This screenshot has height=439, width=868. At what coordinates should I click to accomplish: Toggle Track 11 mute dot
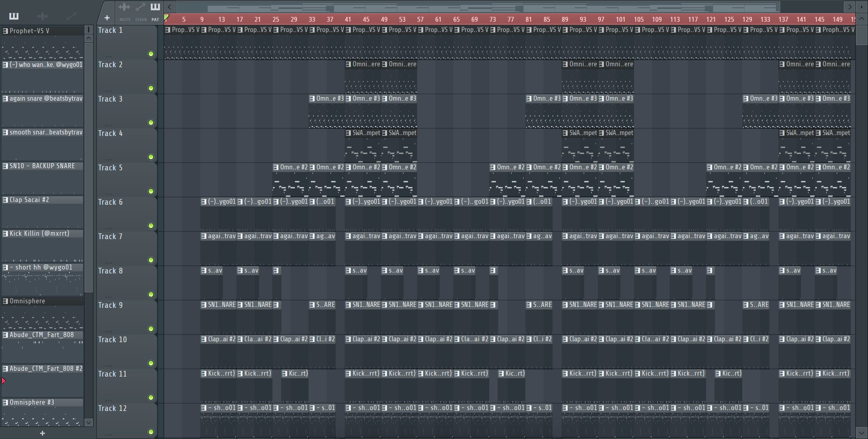click(x=151, y=398)
